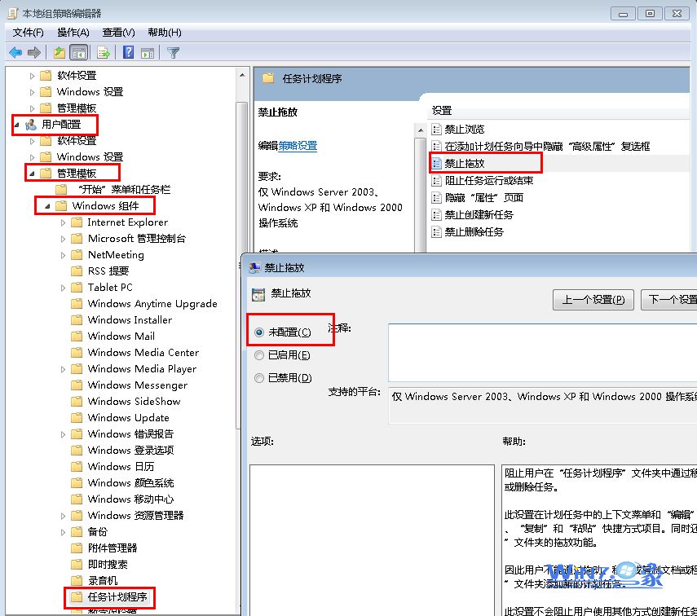Collapse the 用户配置 tree node
Screen dimensions: 697x616
[17, 125]
